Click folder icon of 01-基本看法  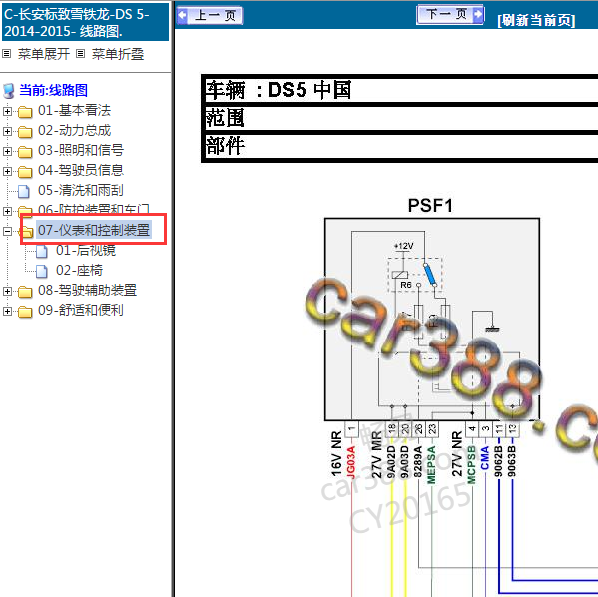pos(25,112)
